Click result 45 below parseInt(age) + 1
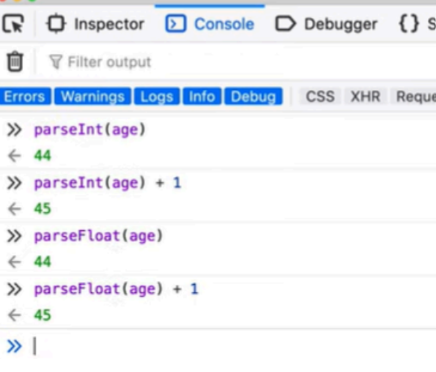Viewport: 436px width, 372px height. pyautogui.click(x=42, y=209)
